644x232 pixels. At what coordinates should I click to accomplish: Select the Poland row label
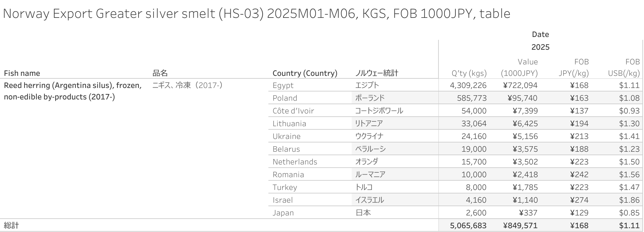tap(285, 98)
